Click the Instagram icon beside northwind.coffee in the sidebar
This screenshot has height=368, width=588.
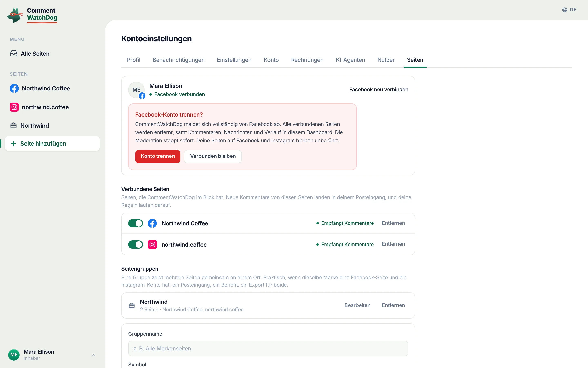(x=14, y=107)
